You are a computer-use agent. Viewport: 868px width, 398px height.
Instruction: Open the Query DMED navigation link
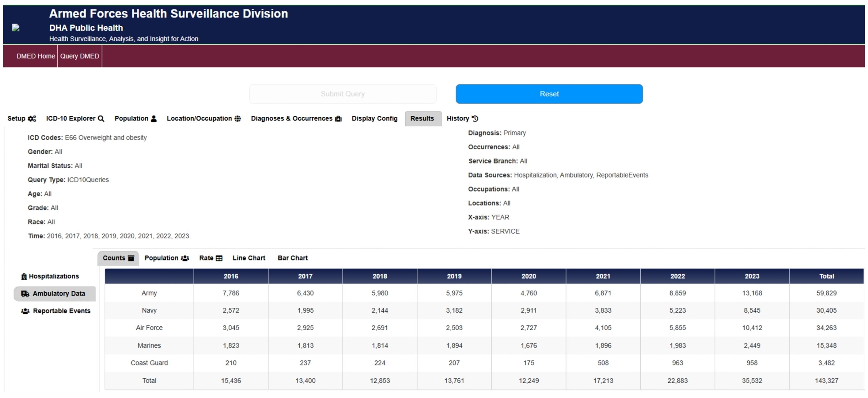tap(79, 56)
